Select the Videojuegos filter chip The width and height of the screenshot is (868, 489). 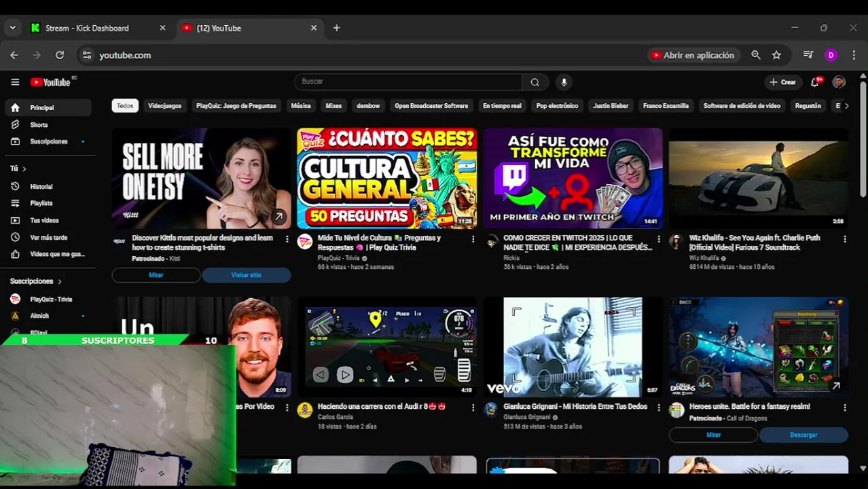pyautogui.click(x=164, y=106)
